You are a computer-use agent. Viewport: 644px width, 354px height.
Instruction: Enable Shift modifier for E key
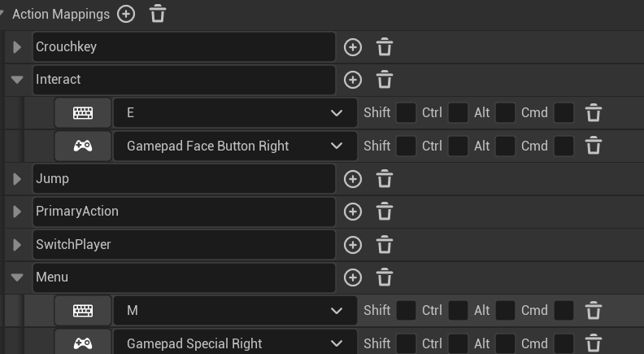[407, 113]
